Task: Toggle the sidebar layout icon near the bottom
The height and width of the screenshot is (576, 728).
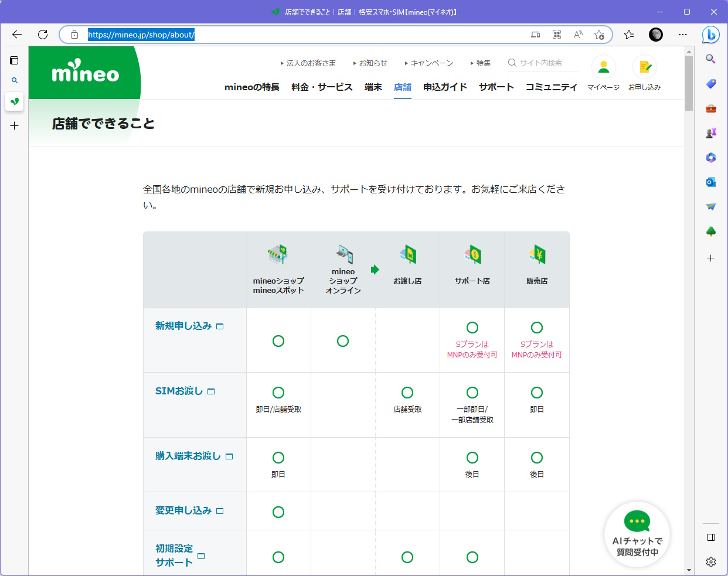Action: pos(710,537)
